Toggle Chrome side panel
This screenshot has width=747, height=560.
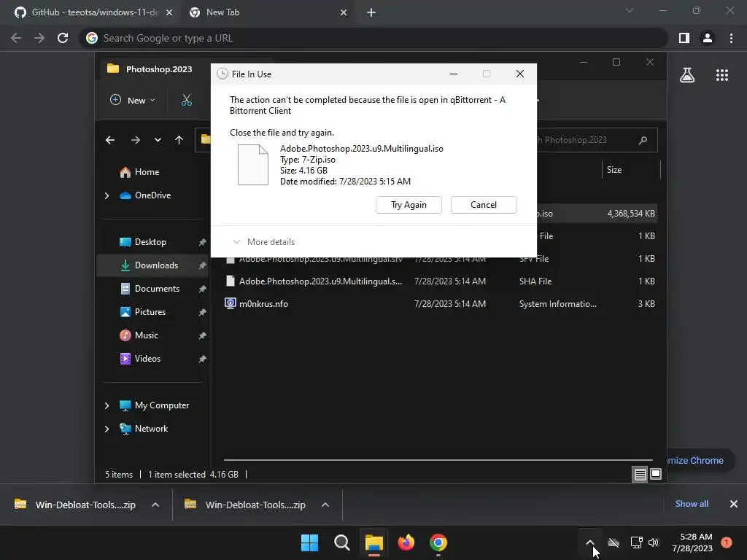[684, 38]
